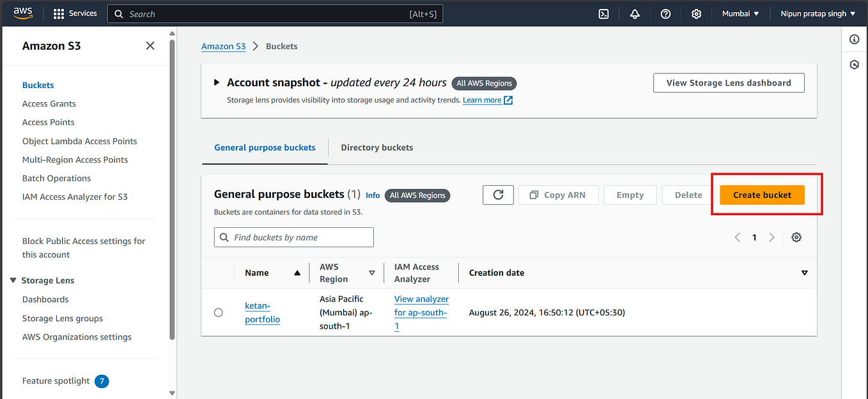Collapse the Storage Lens sidebar section
This screenshot has width=868, height=399.
pyautogui.click(x=13, y=280)
